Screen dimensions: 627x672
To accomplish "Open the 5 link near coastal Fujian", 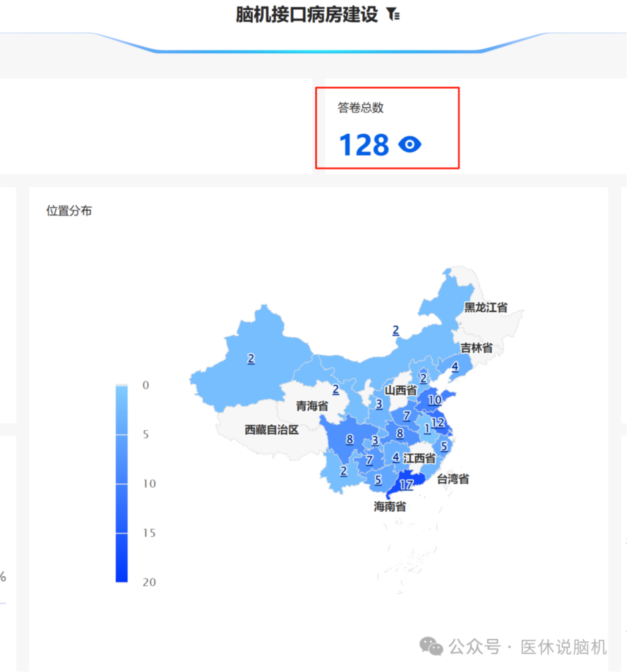I will click(445, 446).
